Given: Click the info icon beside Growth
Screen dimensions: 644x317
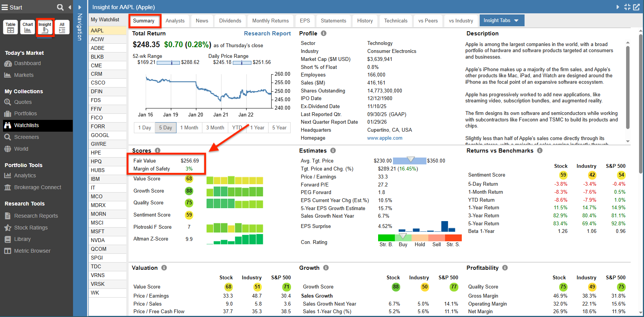Looking at the screenshot, I should 326,268.
